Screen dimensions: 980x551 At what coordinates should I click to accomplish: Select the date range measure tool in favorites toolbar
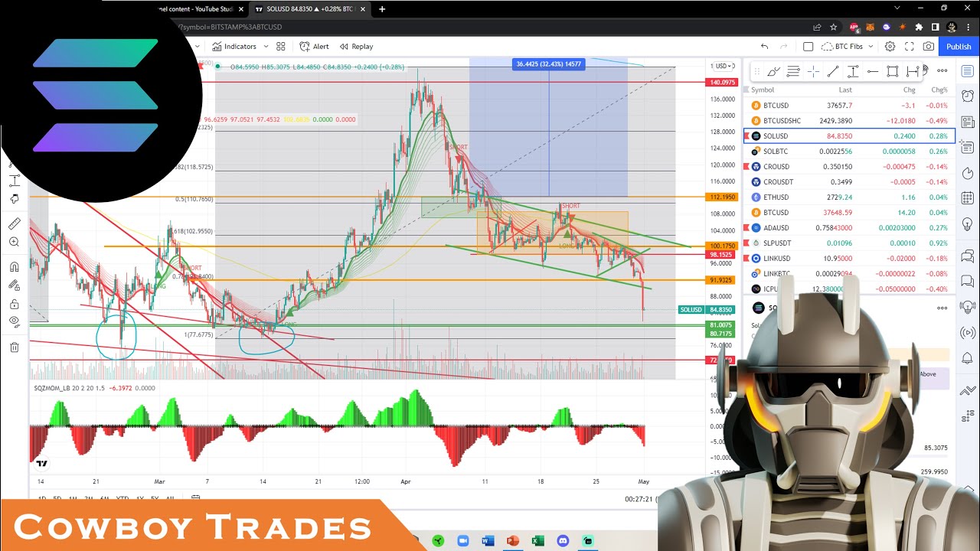pos(912,71)
